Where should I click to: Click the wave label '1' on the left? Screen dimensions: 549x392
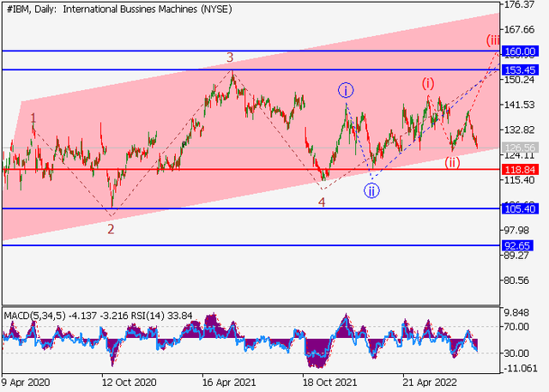(33, 118)
